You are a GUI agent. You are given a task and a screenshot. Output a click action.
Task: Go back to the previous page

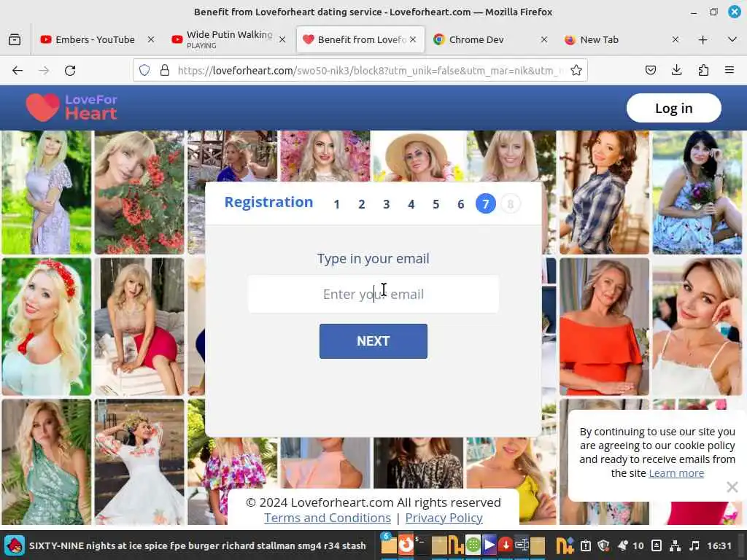tap(18, 71)
